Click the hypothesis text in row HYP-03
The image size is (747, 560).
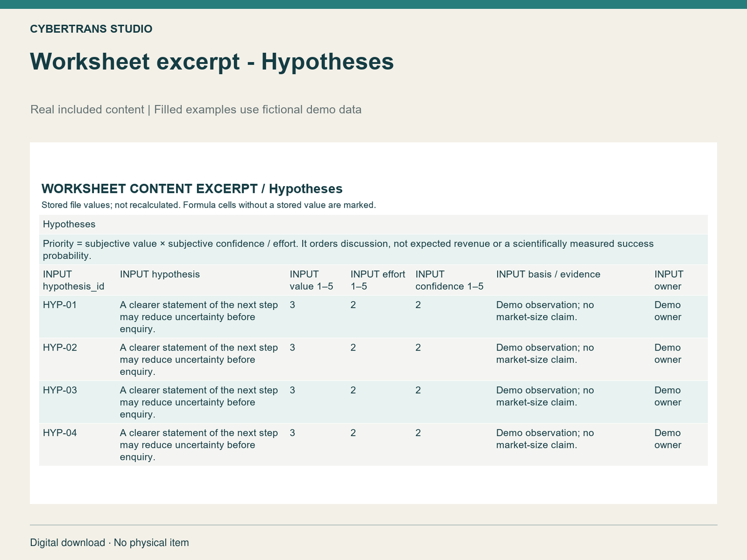199,402
